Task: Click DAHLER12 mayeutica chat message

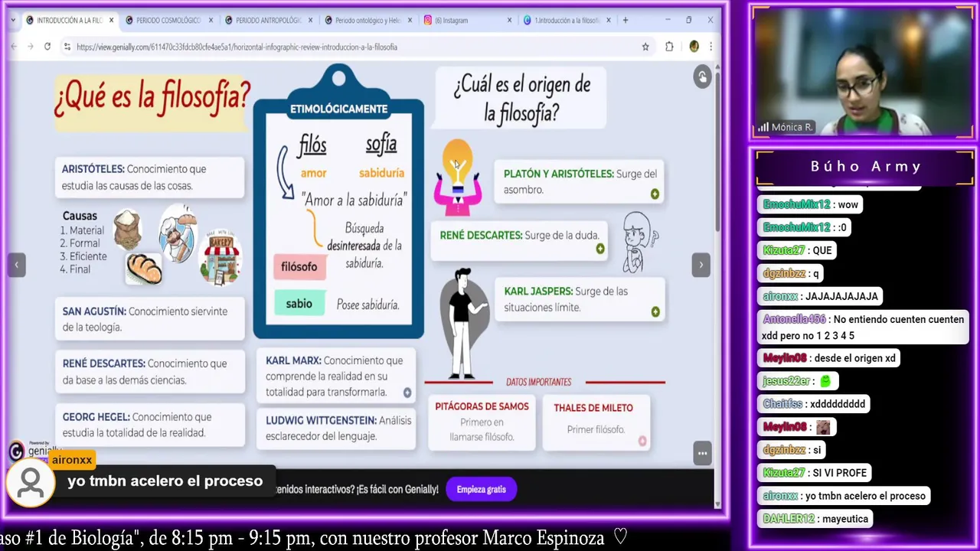Action: point(815,519)
